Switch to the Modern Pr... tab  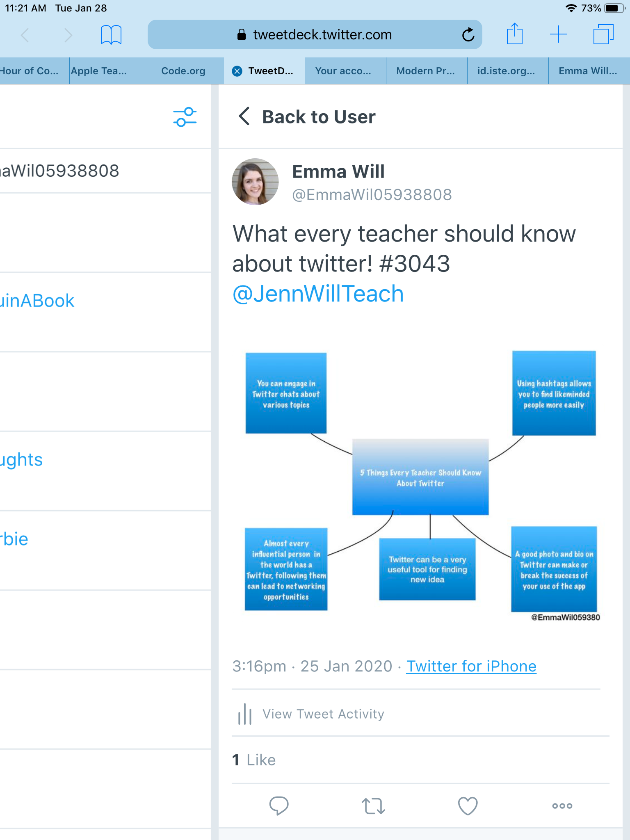(425, 71)
